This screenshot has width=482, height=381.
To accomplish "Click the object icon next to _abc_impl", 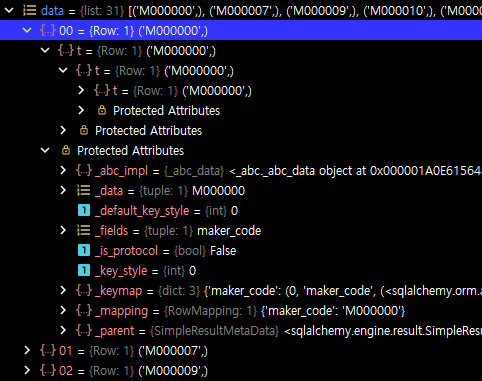I will coord(84,170).
